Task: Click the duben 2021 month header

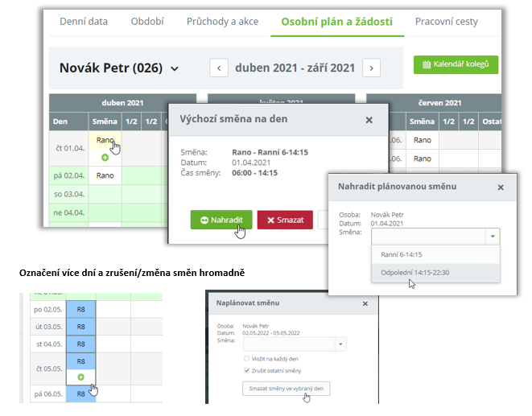Action: tap(122, 103)
